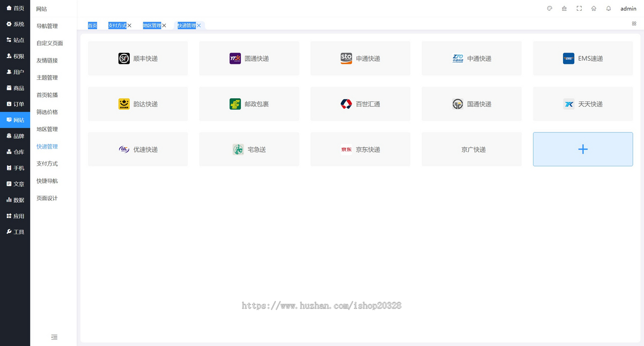Switch to the 首页 page tab

pos(93,25)
